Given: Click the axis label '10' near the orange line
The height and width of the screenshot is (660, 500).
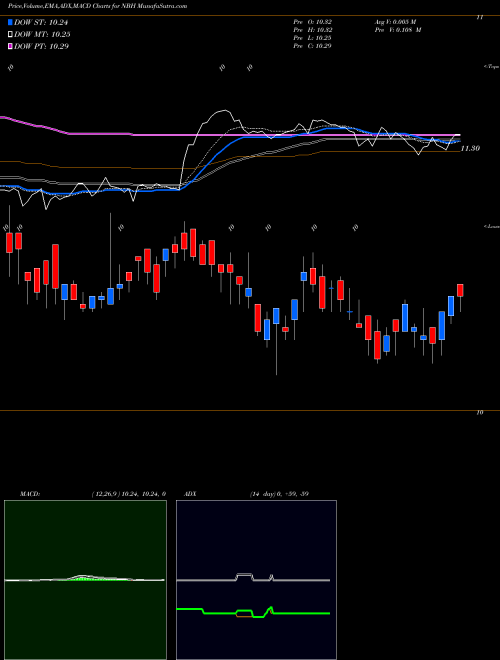Looking at the screenshot, I should click(x=480, y=412).
